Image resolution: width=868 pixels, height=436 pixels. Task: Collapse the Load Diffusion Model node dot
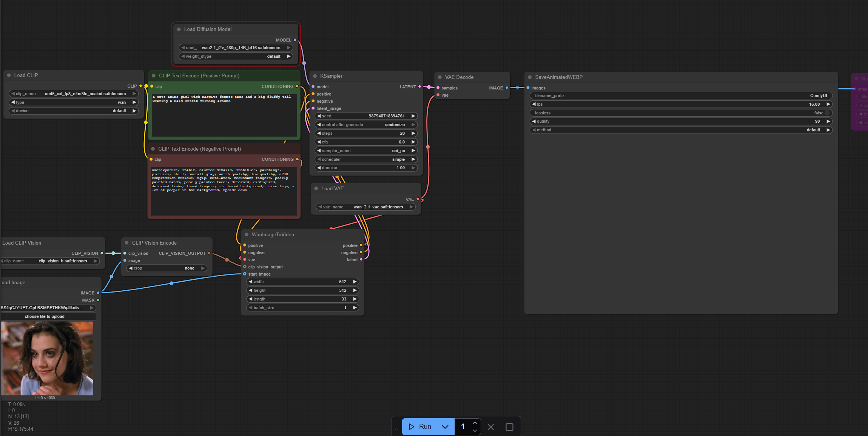179,29
